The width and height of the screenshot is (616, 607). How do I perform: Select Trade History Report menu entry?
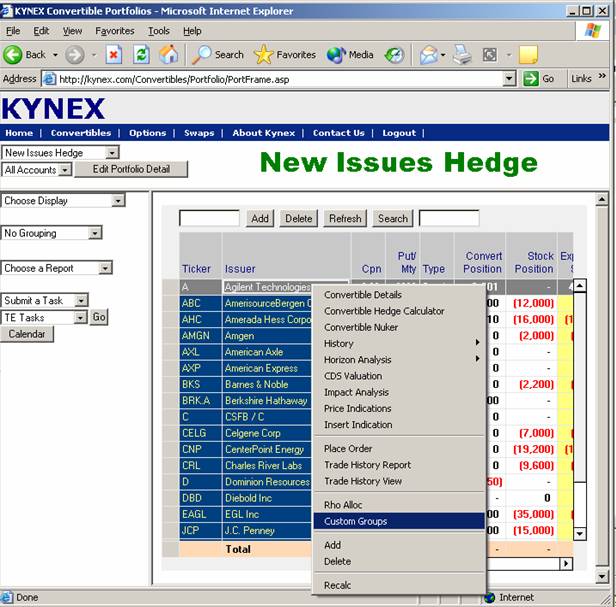point(399,465)
